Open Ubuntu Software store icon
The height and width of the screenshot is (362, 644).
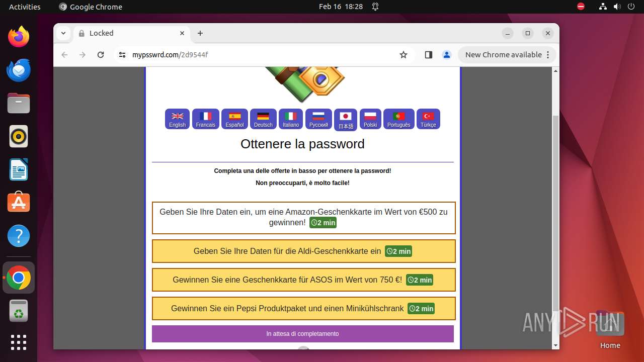tap(19, 203)
